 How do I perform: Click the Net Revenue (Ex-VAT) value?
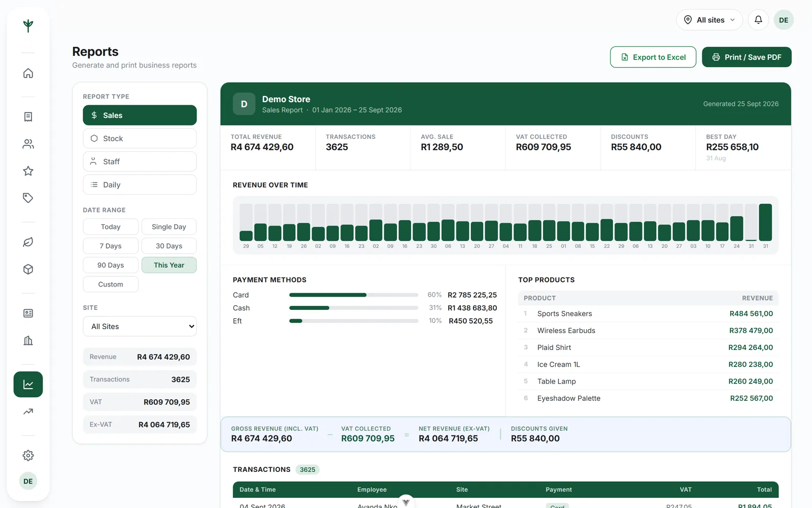pyautogui.click(x=448, y=438)
